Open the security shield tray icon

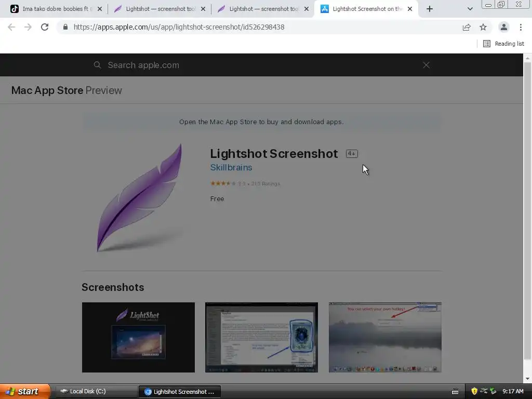(x=474, y=392)
